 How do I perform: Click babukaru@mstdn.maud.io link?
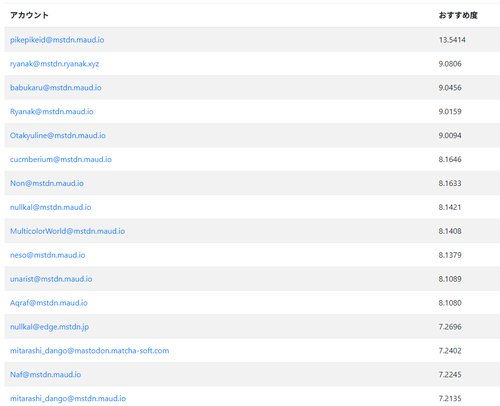click(56, 88)
